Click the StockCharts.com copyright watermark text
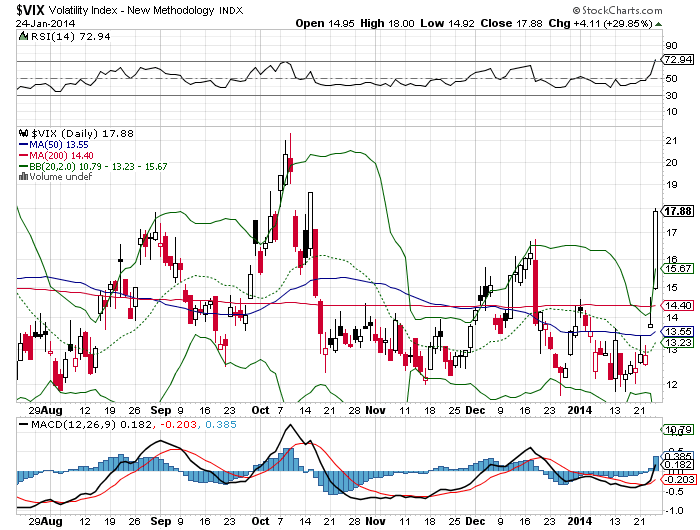The height and width of the screenshot is (530, 700). pos(617,10)
